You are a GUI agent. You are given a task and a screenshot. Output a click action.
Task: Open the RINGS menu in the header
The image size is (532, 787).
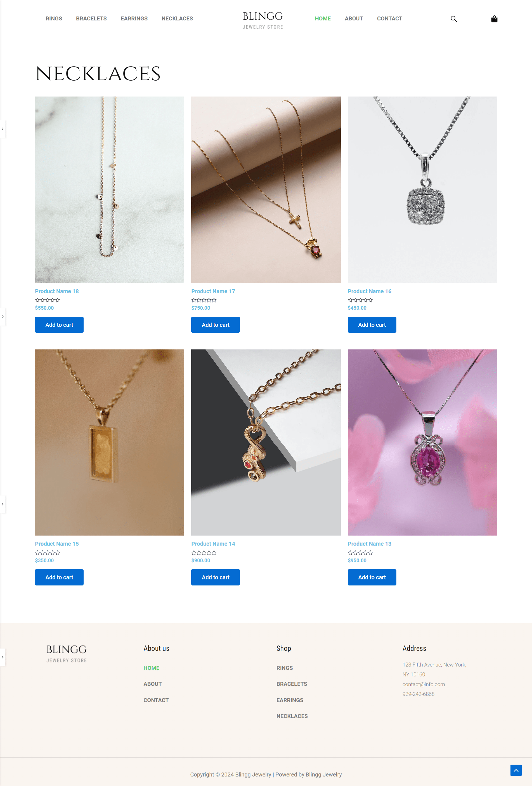[54, 19]
